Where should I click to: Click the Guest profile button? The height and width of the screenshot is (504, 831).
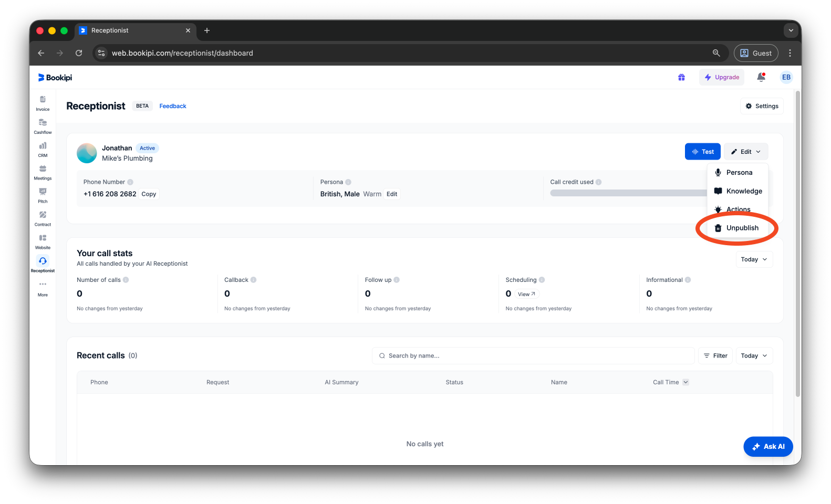click(x=756, y=53)
